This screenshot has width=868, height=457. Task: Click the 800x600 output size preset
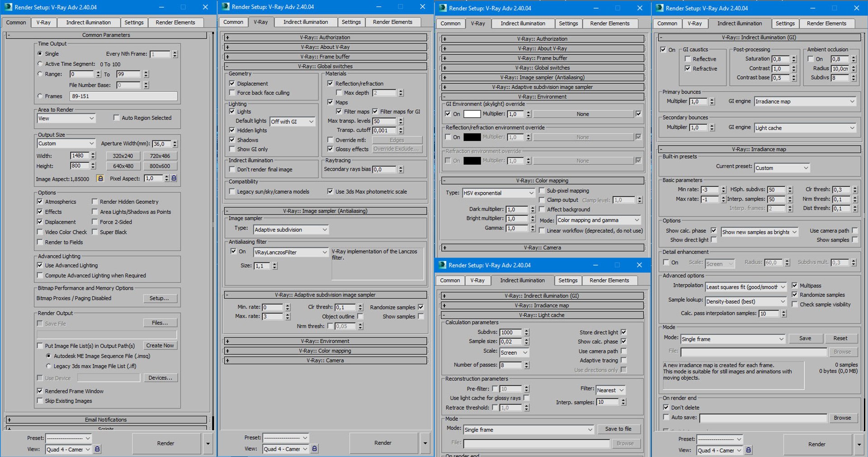click(x=160, y=166)
